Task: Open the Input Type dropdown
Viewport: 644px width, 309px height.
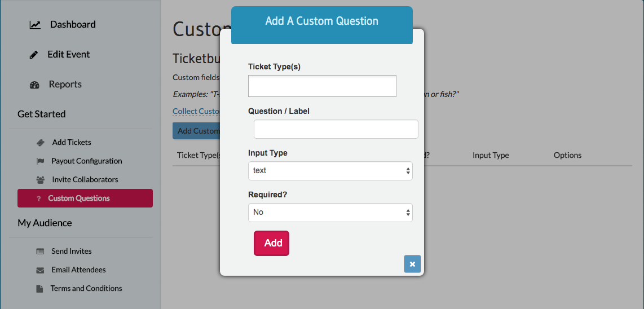Action: click(330, 170)
